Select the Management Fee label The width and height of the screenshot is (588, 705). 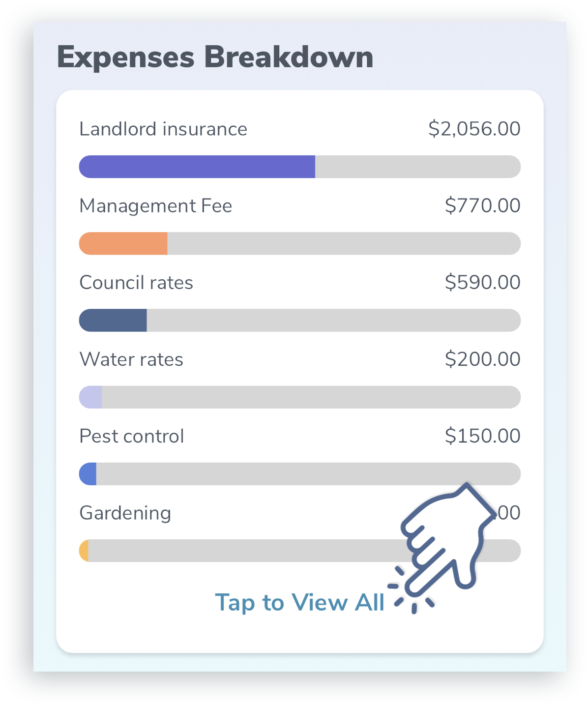(x=156, y=206)
